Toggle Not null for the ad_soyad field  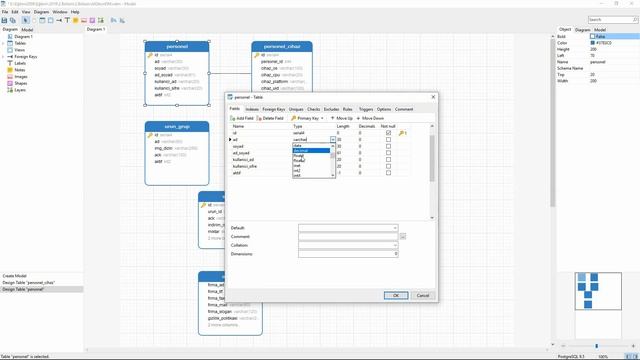tap(388, 153)
